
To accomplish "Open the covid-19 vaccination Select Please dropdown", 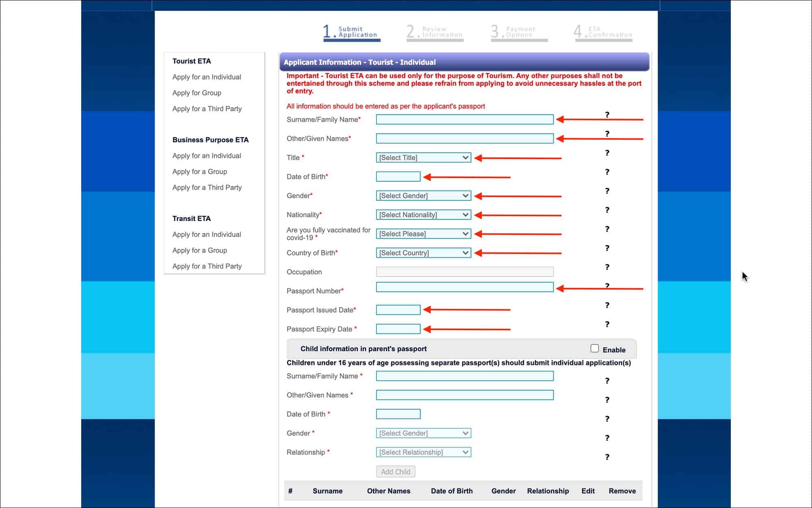I will (x=423, y=234).
